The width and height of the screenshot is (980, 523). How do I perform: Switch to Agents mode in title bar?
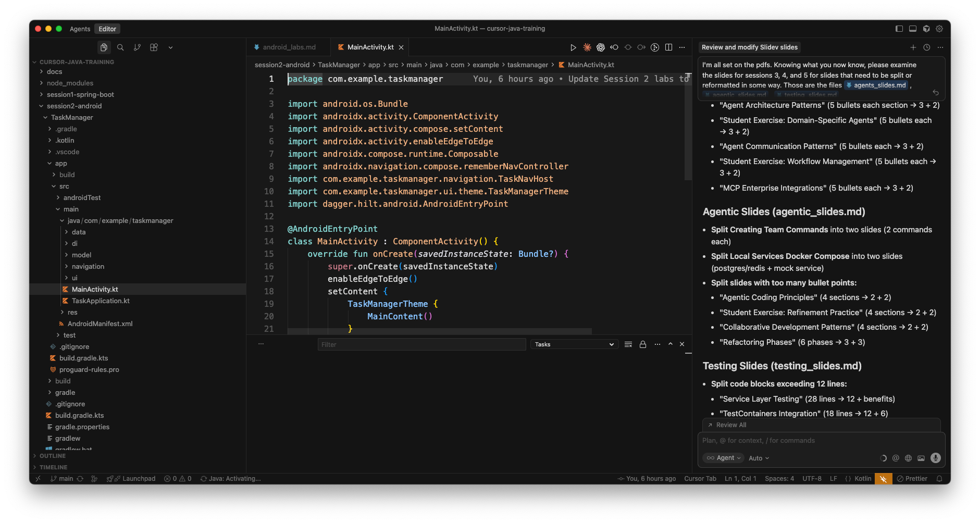coord(80,29)
